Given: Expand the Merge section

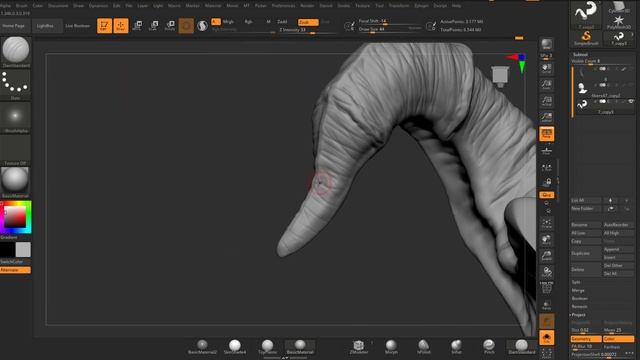Looking at the screenshot, I should pos(578,290).
